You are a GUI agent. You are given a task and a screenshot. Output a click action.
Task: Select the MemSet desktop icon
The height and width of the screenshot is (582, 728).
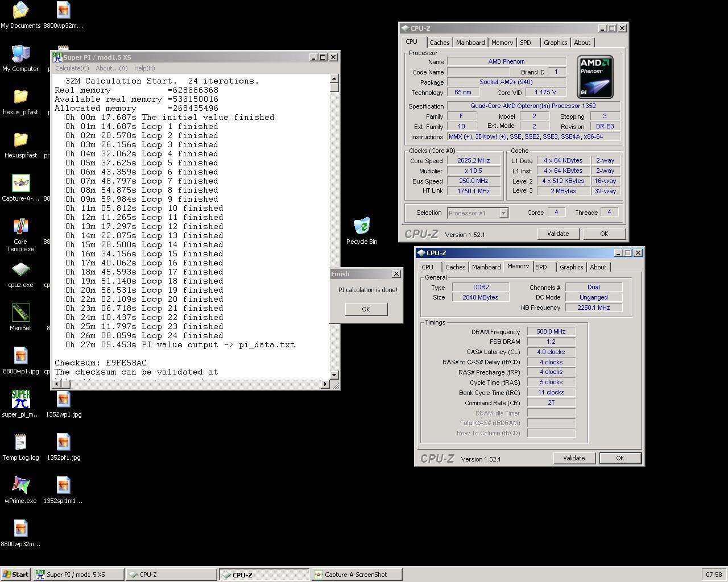(x=20, y=317)
